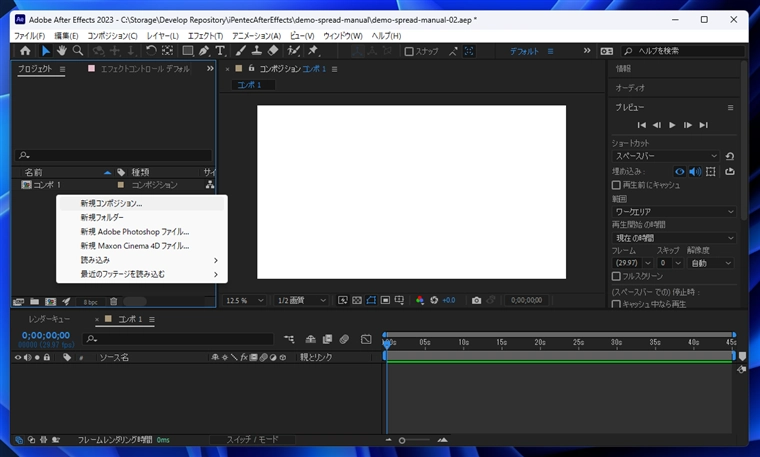Toggle the overlays and layer controls icon in Preview

pyautogui.click(x=711, y=172)
